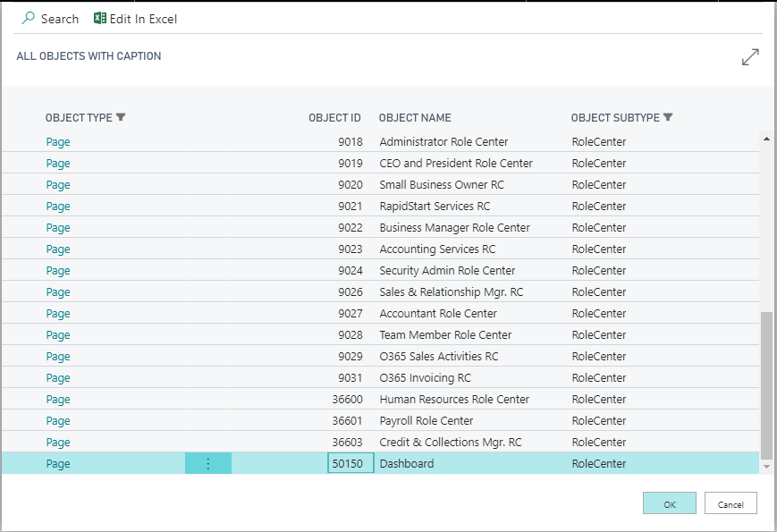Select Business Manager Role Center name
The width and height of the screenshot is (777, 532).
tap(454, 227)
